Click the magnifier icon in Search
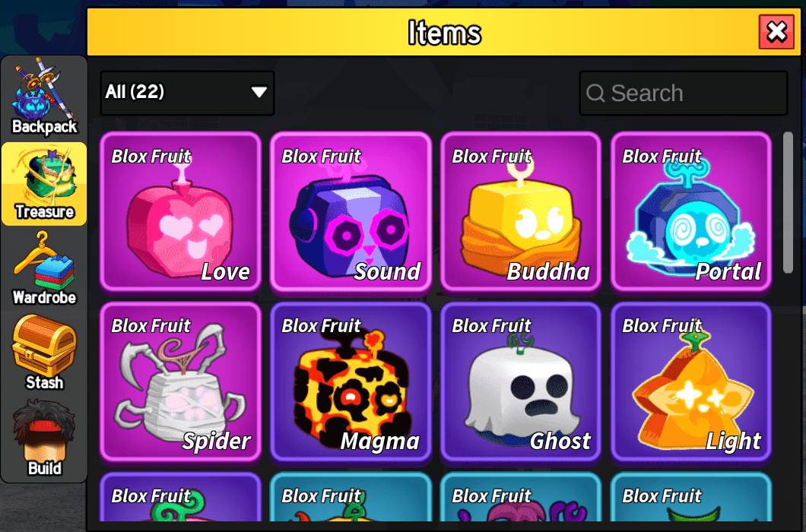This screenshot has height=532, width=806. pos(595,93)
